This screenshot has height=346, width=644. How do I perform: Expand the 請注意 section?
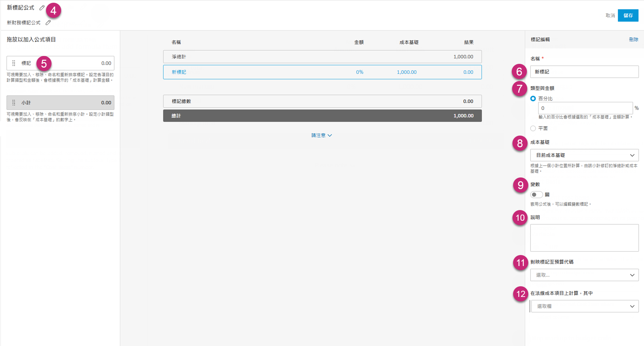tap(322, 135)
